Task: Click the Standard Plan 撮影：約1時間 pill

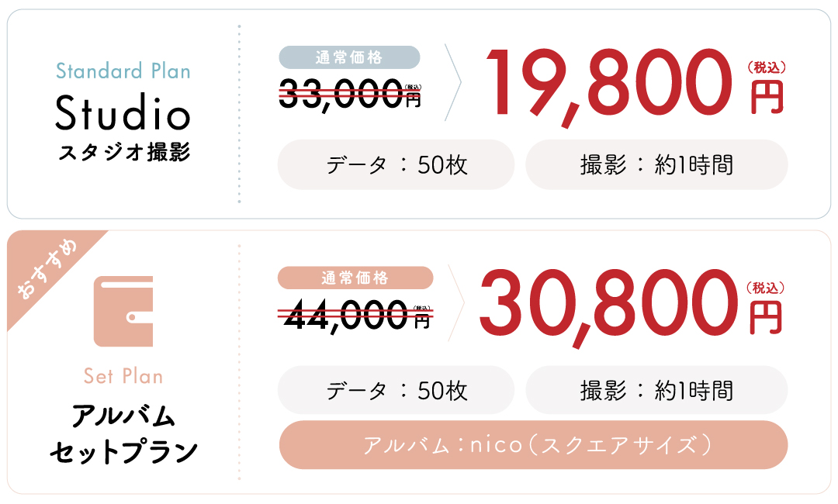Action: (x=656, y=164)
